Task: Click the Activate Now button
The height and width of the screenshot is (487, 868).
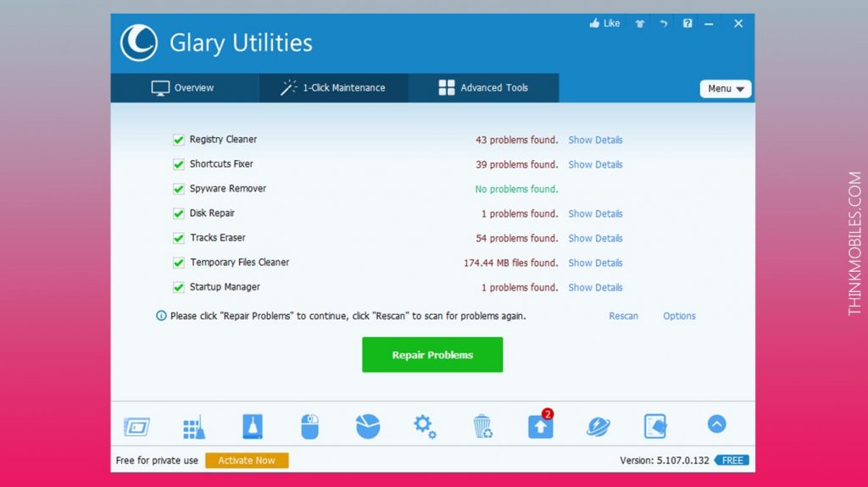Action: [x=247, y=461]
